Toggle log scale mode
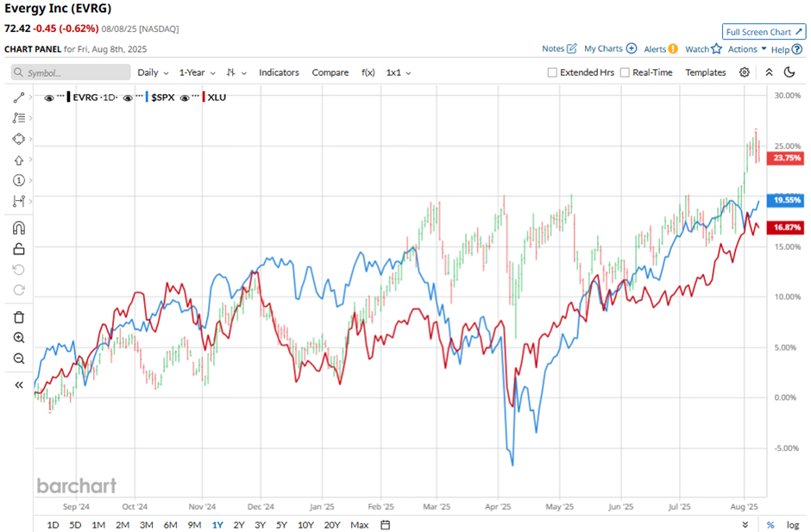Image resolution: width=811 pixels, height=532 pixels. pos(793,525)
